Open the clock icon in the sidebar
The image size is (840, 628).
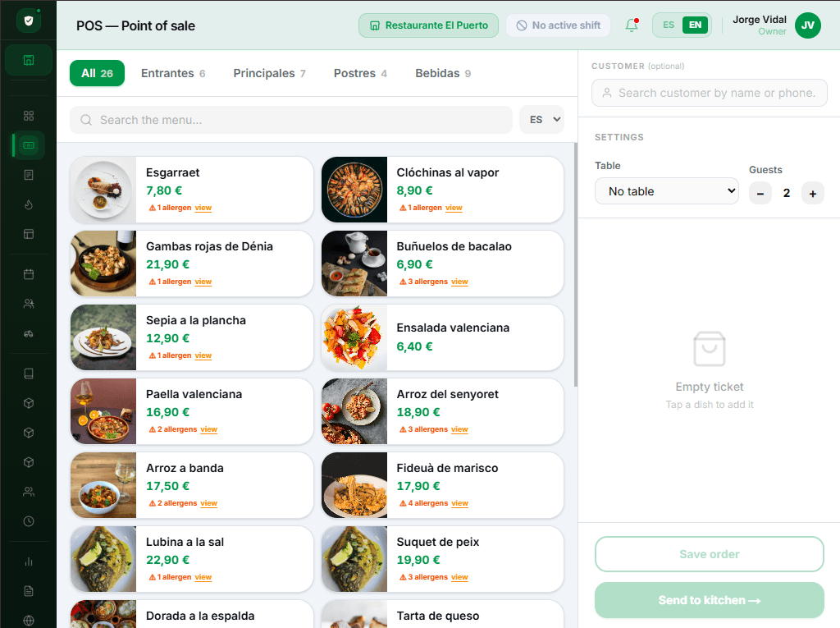(x=29, y=521)
